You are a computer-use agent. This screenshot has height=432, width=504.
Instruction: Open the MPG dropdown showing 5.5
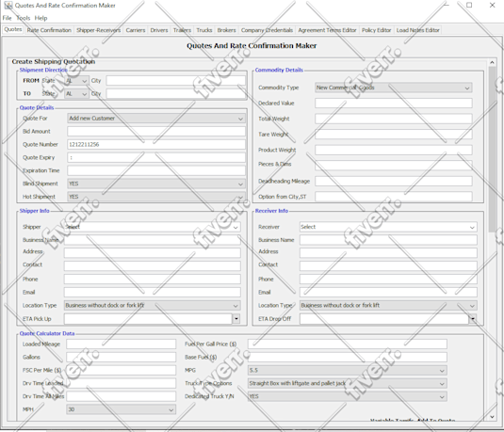tap(347, 370)
